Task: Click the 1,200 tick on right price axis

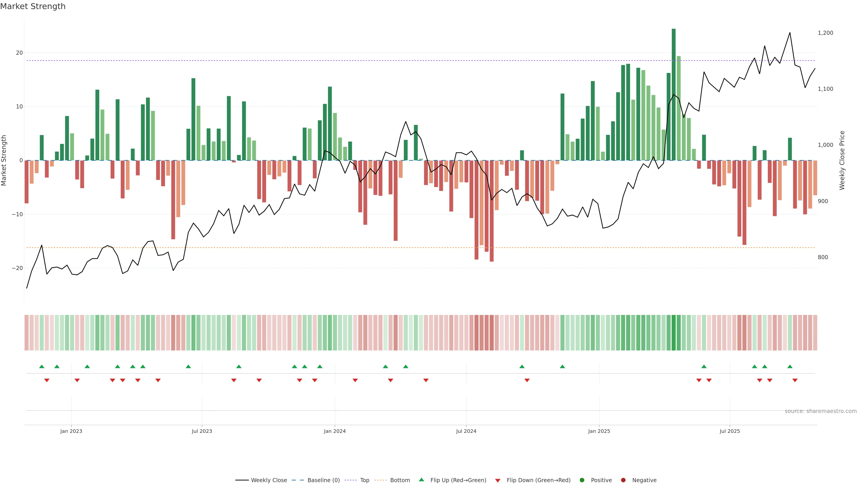Action: pyautogui.click(x=825, y=33)
